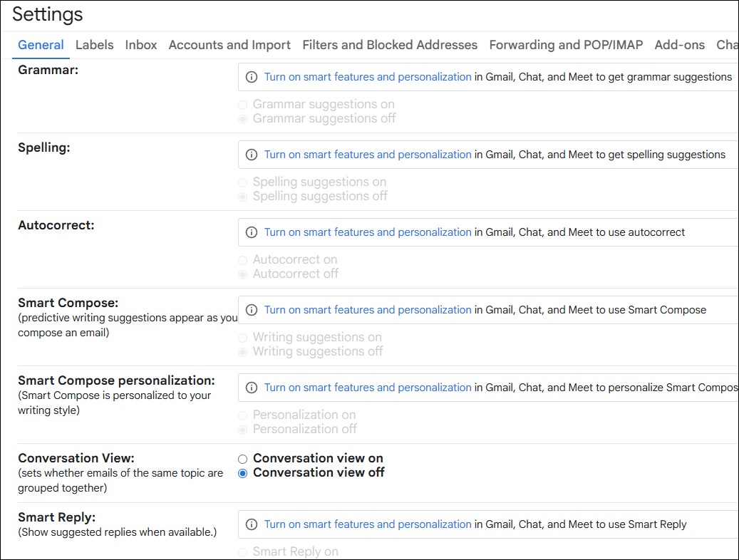Go to the Inbox settings tab
The width and height of the screenshot is (739, 560).
coord(141,45)
